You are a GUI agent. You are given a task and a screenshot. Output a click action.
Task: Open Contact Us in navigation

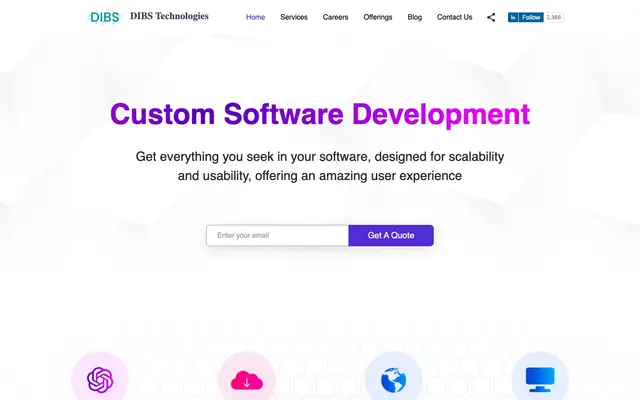pos(454,17)
